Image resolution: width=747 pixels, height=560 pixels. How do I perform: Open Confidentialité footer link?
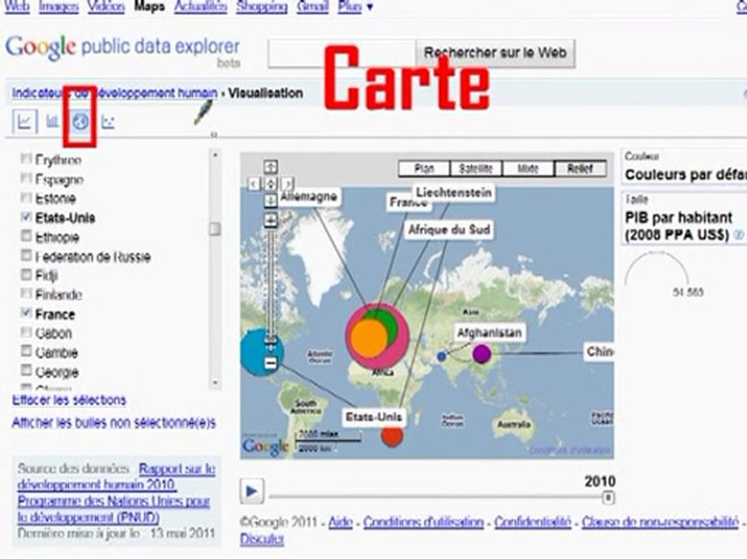[x=532, y=523]
